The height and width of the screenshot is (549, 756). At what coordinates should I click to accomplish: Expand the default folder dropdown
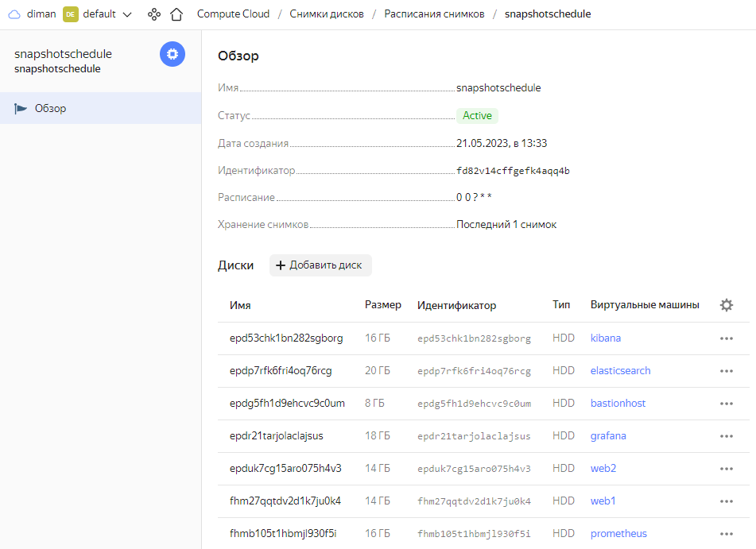coord(127,14)
